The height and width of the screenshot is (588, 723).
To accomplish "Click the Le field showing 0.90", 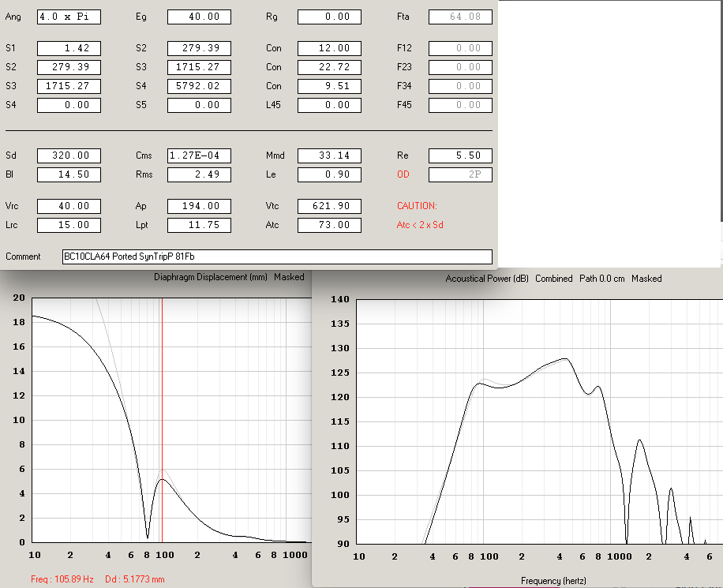I will pyautogui.click(x=329, y=174).
